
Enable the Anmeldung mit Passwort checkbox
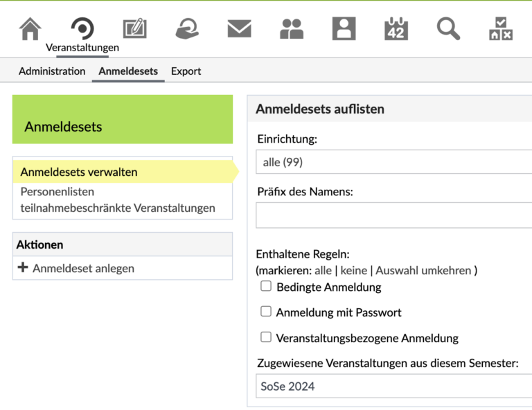pyautogui.click(x=266, y=312)
